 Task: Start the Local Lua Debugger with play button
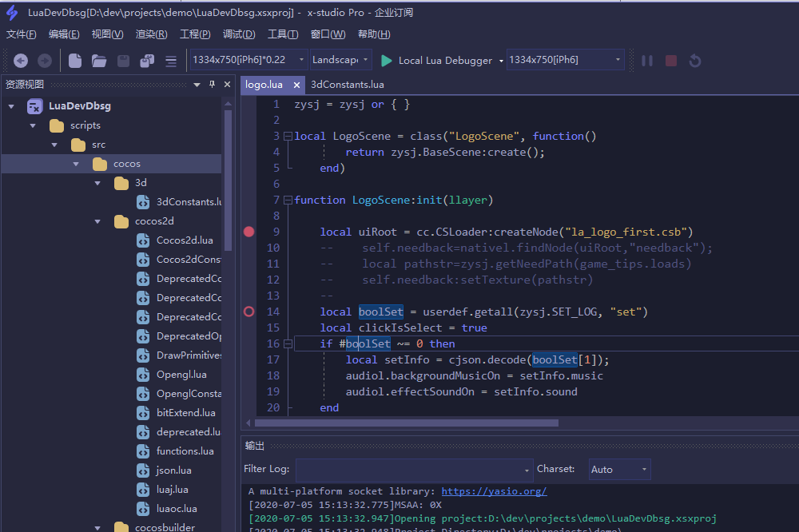point(387,61)
